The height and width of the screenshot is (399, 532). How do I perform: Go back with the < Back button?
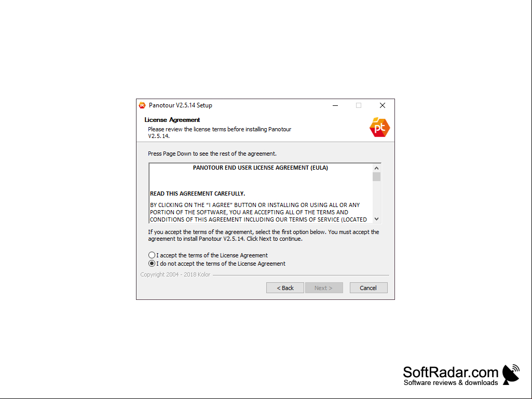pyautogui.click(x=285, y=288)
